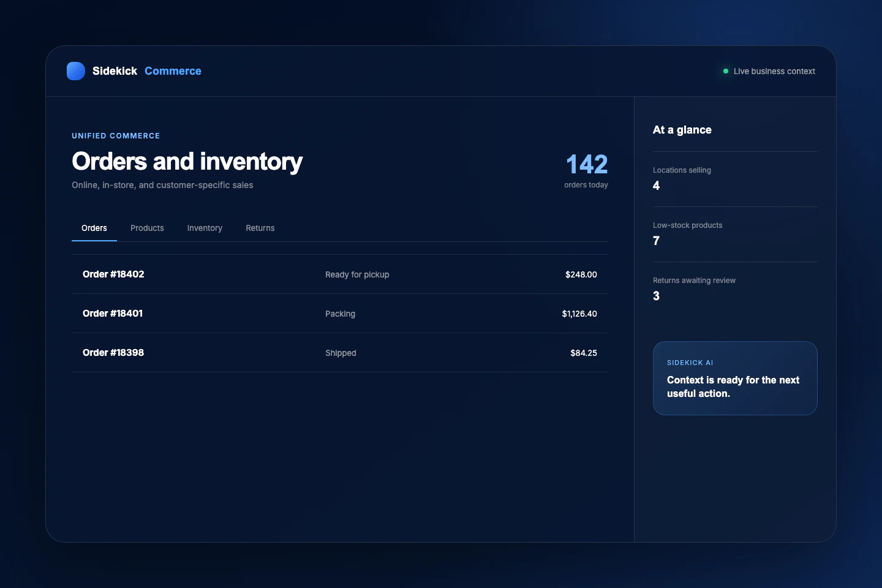Click the Online, in-store subtitle text
The image size is (882, 588).
tap(162, 185)
